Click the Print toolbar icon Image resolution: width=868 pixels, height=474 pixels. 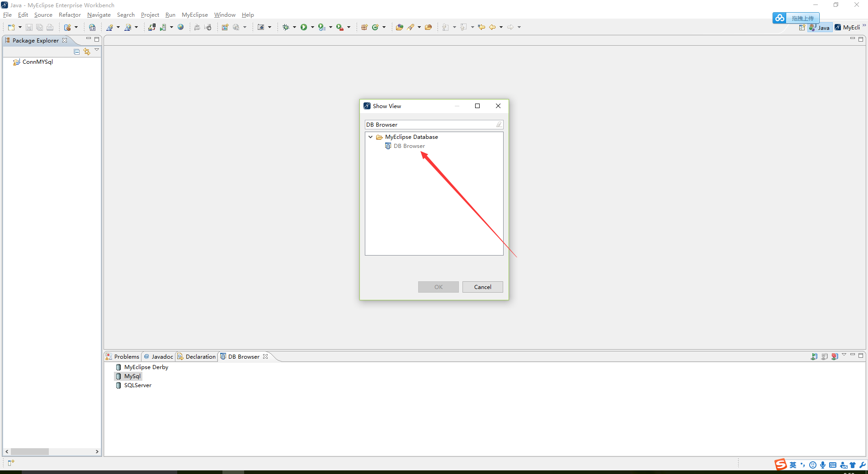pos(50,27)
